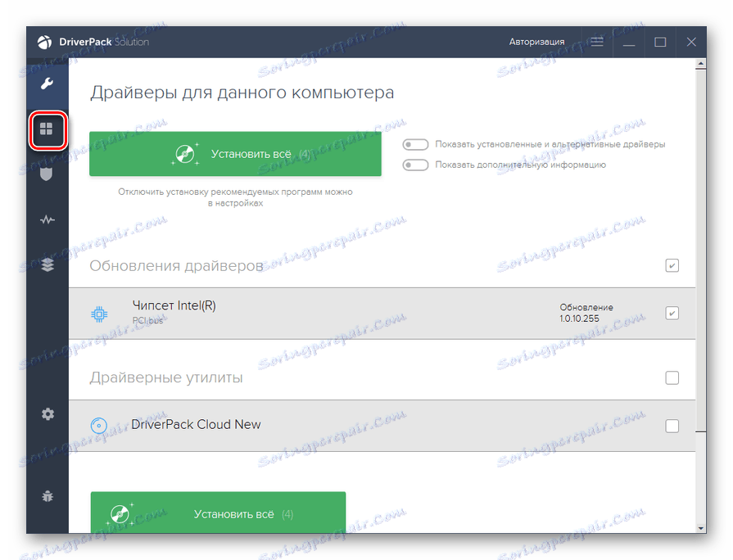Screen dimensions: 733x560
Task: Select the Чипсет Intel(R) driver name
Action: [174, 305]
